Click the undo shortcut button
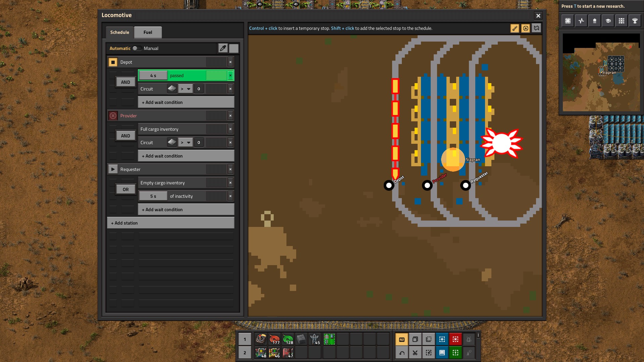 tap(402, 353)
